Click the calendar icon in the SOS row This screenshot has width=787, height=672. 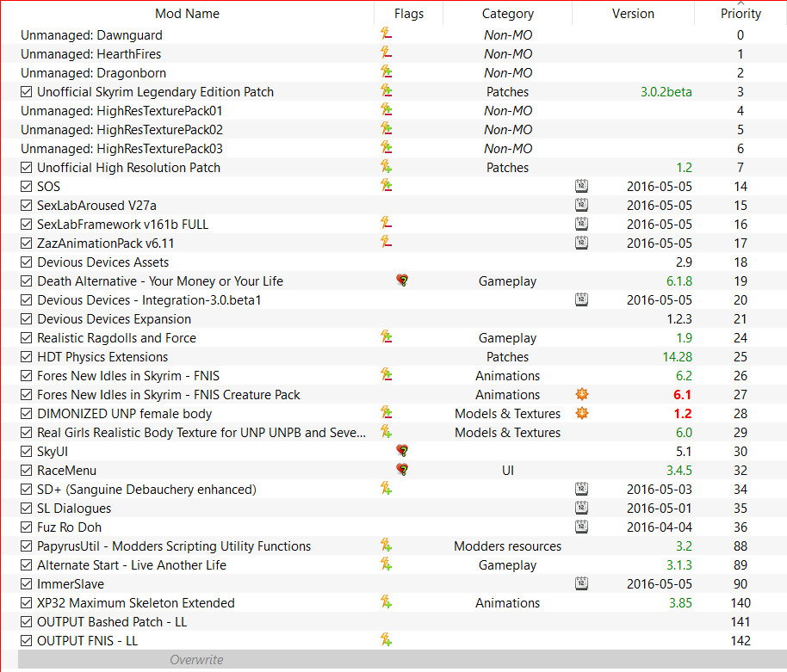coord(582,186)
